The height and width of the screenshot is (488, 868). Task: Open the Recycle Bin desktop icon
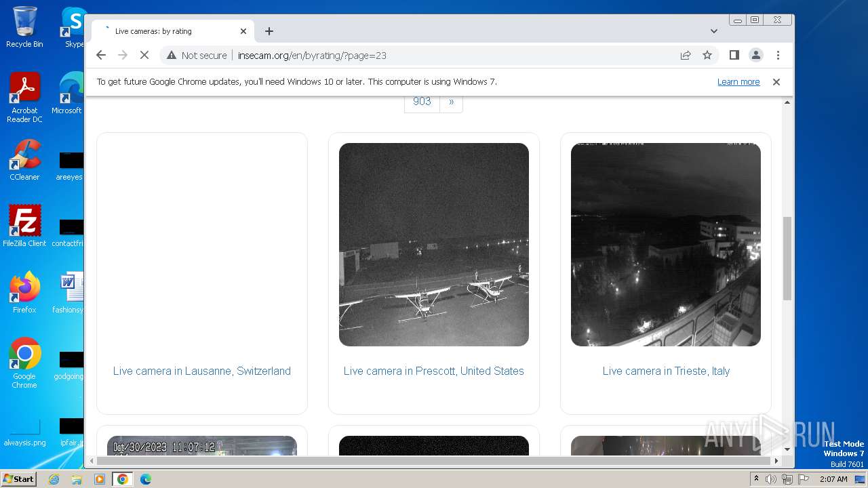tap(24, 27)
